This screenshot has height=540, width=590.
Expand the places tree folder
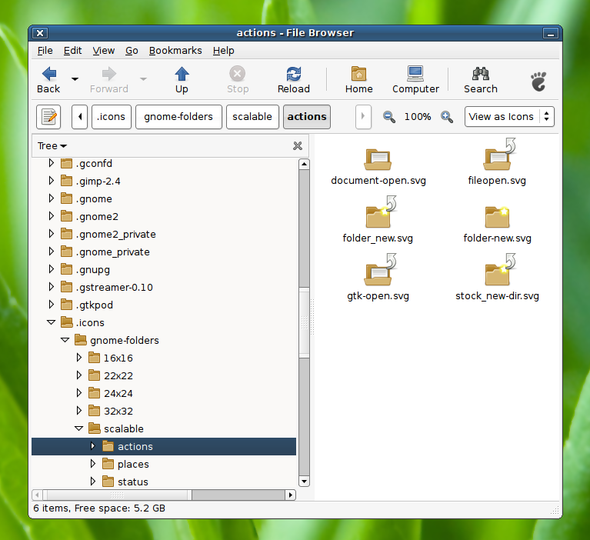tap(93, 464)
